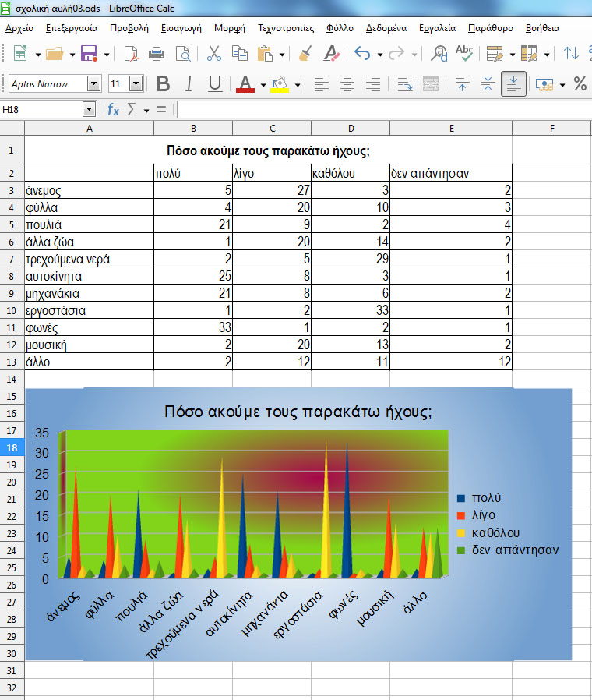Open the Εισαγωγή menu
This screenshot has height=700, width=592.
[181, 27]
